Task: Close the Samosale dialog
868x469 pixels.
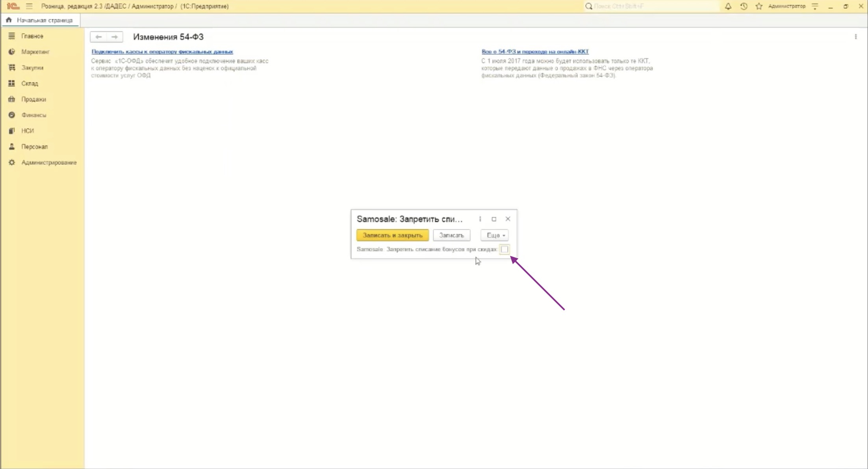Action: pos(508,219)
